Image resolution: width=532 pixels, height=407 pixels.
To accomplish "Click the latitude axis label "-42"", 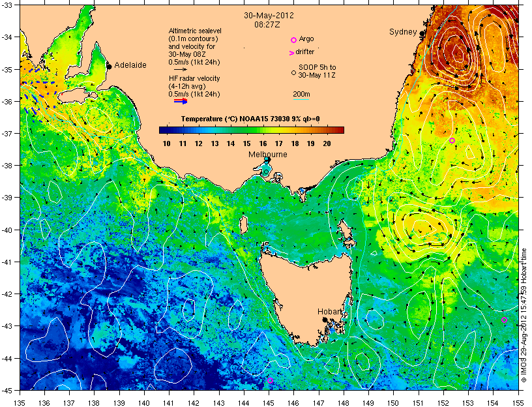I will click(x=7, y=295).
